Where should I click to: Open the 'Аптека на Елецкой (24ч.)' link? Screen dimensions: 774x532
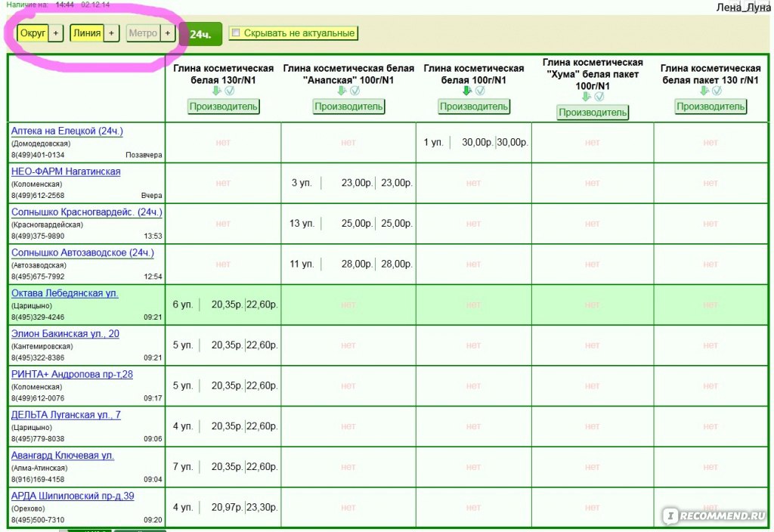67,131
